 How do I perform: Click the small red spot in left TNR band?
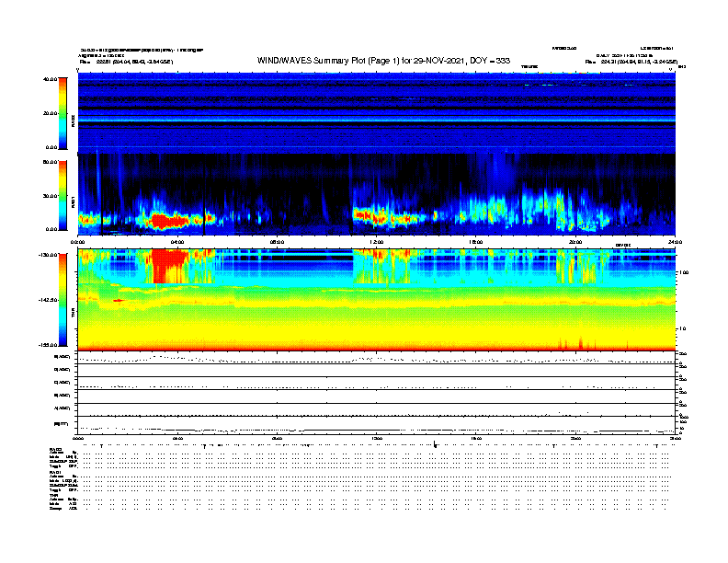tap(118, 300)
